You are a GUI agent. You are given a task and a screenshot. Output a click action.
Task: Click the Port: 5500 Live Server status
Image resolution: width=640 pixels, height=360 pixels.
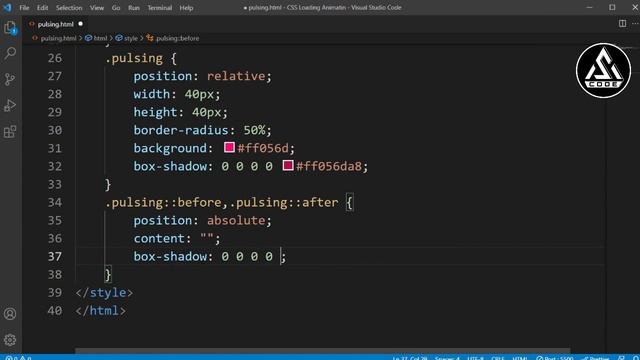(555, 358)
